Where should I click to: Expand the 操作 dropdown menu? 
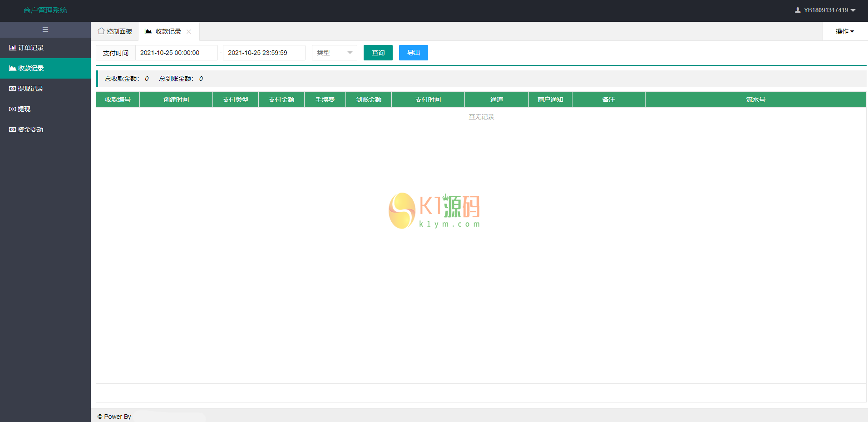[844, 31]
